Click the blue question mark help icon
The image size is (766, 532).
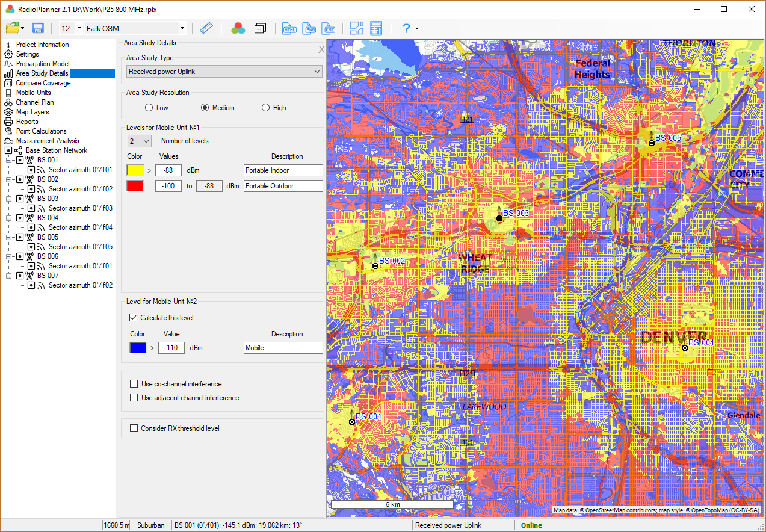[406, 28]
